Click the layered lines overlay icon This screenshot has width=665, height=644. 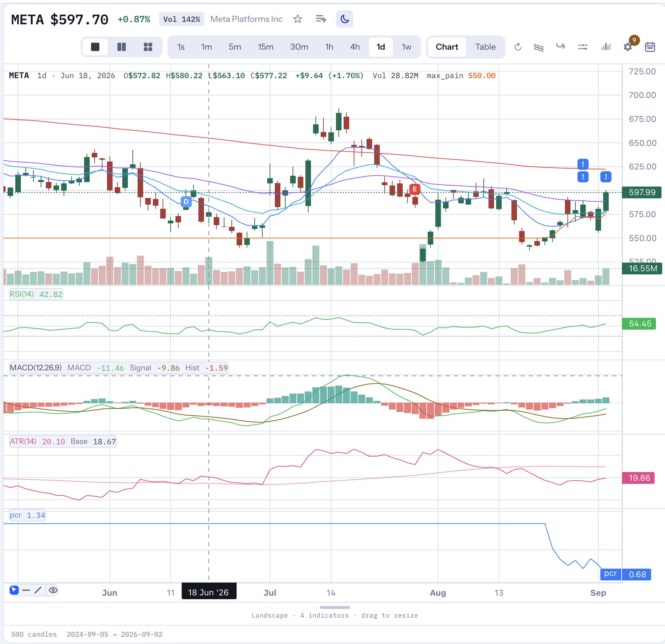(x=539, y=47)
